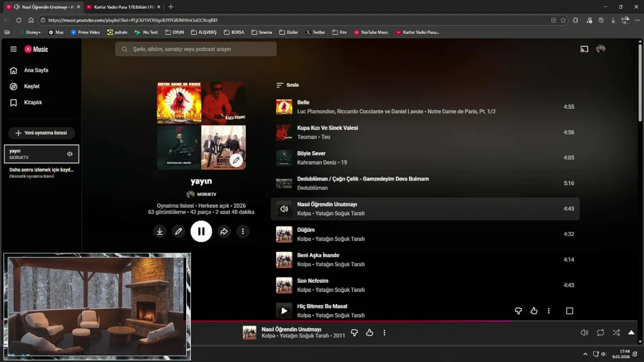Toggle repeat mode in player bar
The height and width of the screenshot is (362, 644).
[600, 332]
